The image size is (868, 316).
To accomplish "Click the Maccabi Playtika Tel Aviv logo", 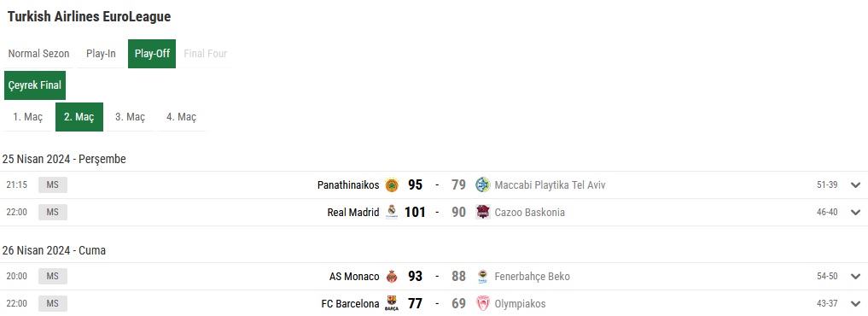I will (483, 185).
